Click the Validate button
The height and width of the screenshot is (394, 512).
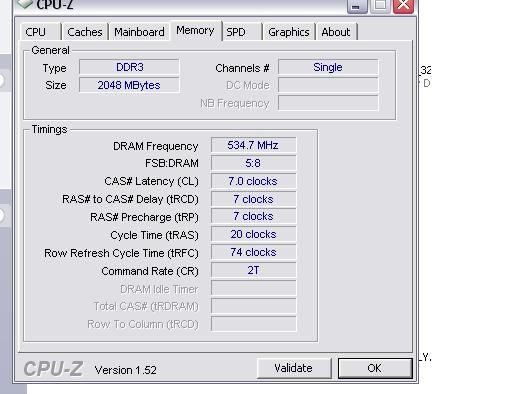click(x=294, y=368)
